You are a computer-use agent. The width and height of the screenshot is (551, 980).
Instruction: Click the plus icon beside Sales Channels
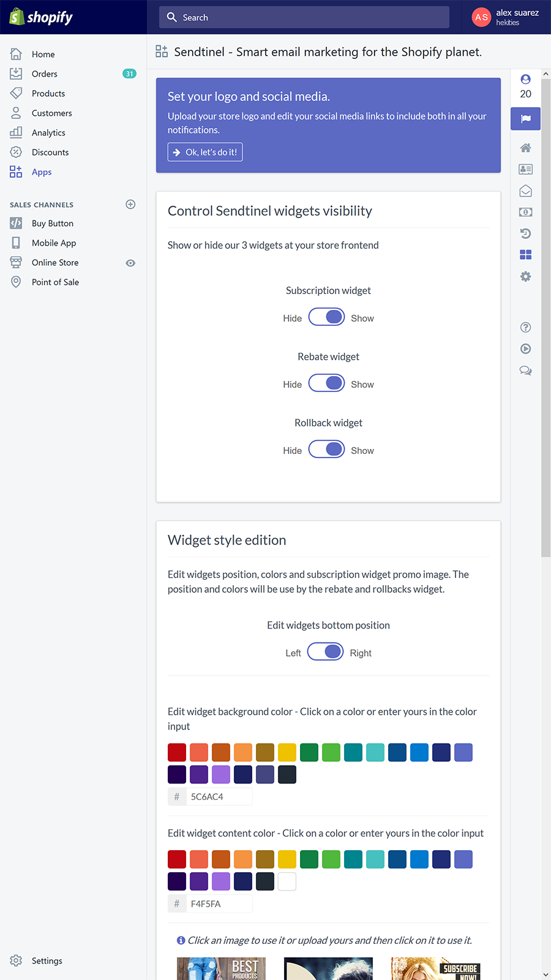click(130, 205)
